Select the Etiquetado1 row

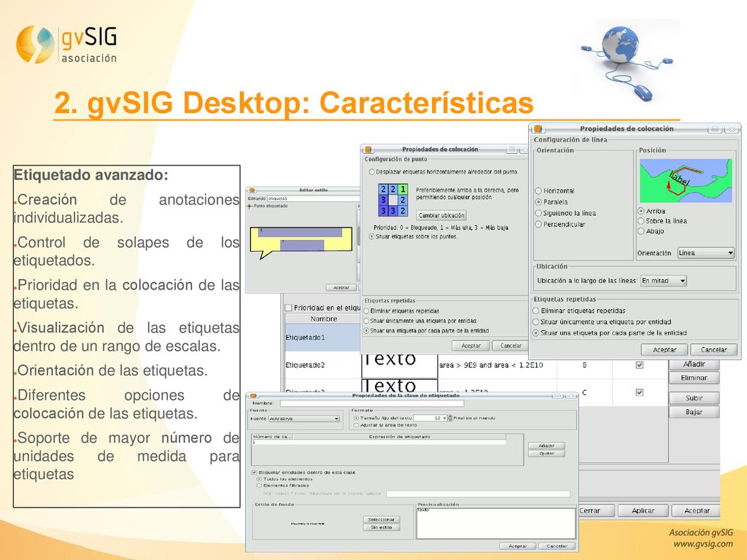(322, 338)
